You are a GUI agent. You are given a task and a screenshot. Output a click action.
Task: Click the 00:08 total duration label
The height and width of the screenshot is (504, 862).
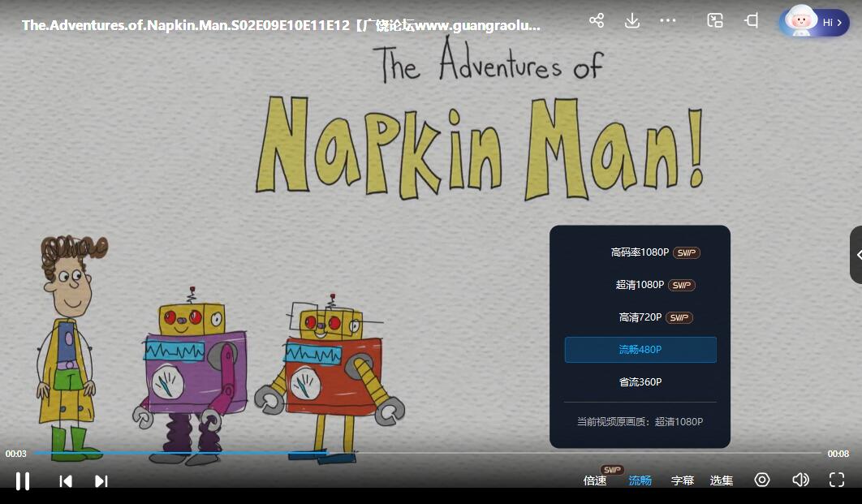click(x=838, y=454)
